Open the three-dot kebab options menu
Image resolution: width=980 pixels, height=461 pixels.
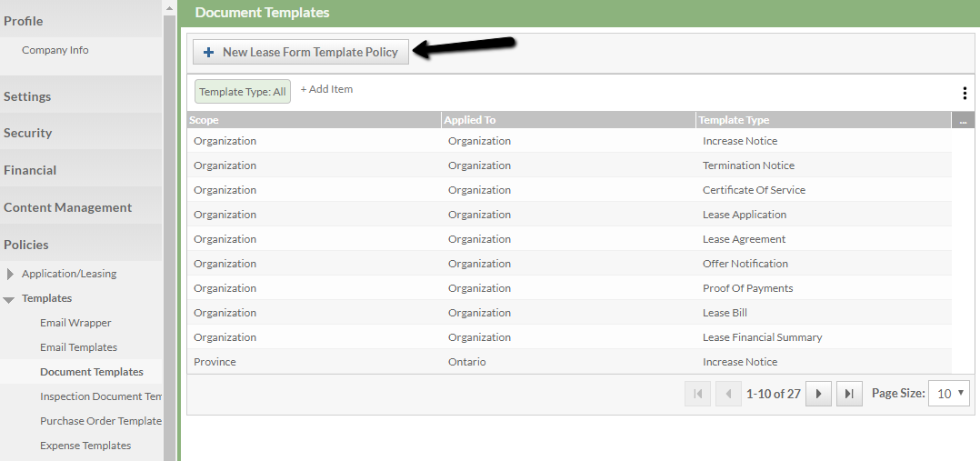tap(964, 93)
